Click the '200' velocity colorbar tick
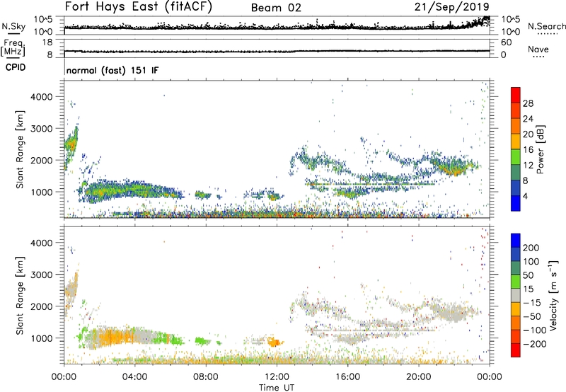The width and height of the screenshot is (566, 392). pos(531,248)
